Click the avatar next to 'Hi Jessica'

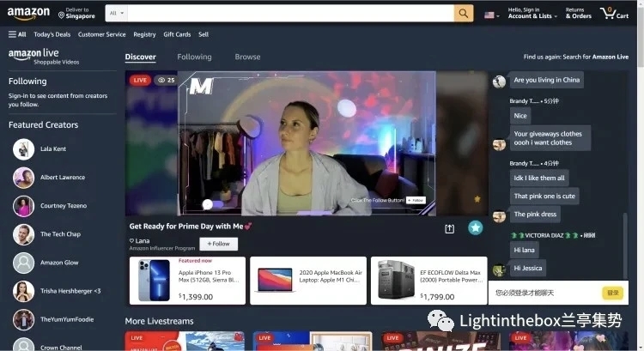[x=499, y=270]
